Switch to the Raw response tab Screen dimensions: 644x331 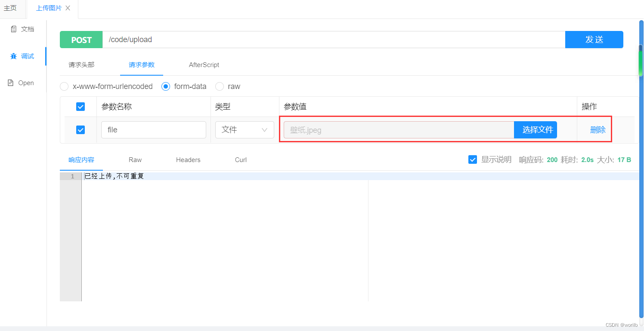[x=135, y=160]
